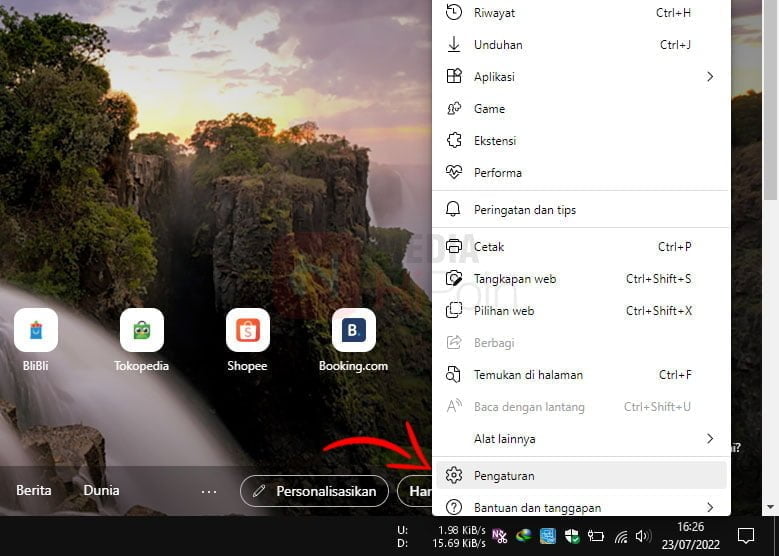Switch to the Dunia feed tab
The width and height of the screenshot is (779, 556).
(x=101, y=490)
